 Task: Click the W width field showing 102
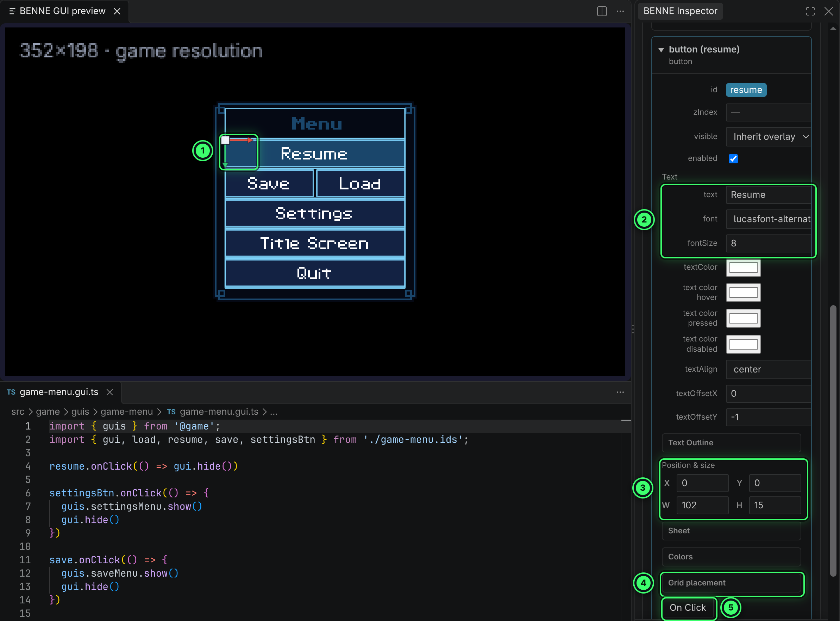point(702,505)
